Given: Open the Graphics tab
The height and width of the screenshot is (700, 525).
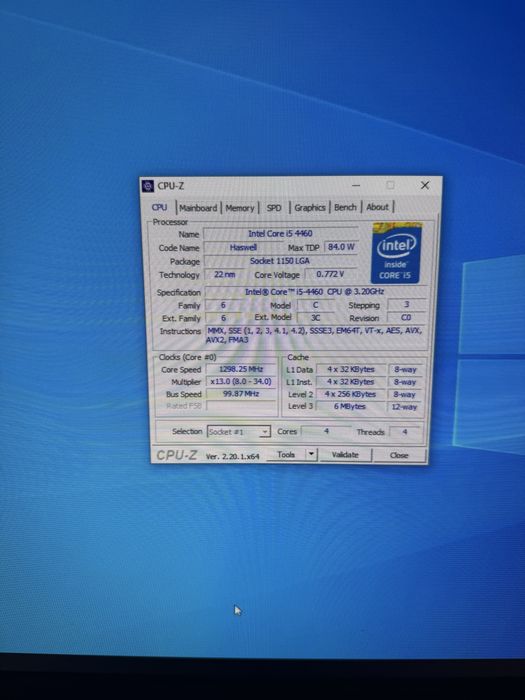Looking at the screenshot, I should pyautogui.click(x=309, y=208).
